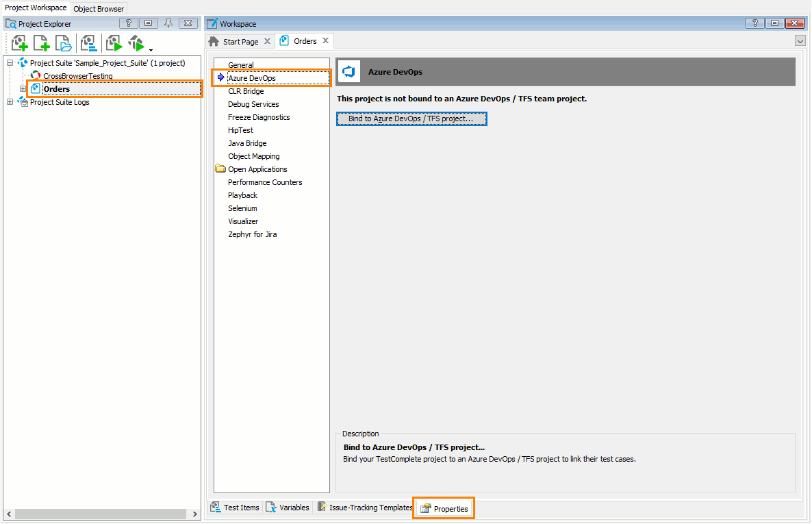Screen dimensions: 812x524
Task: Click the Workspace panel restore button
Action: point(775,23)
